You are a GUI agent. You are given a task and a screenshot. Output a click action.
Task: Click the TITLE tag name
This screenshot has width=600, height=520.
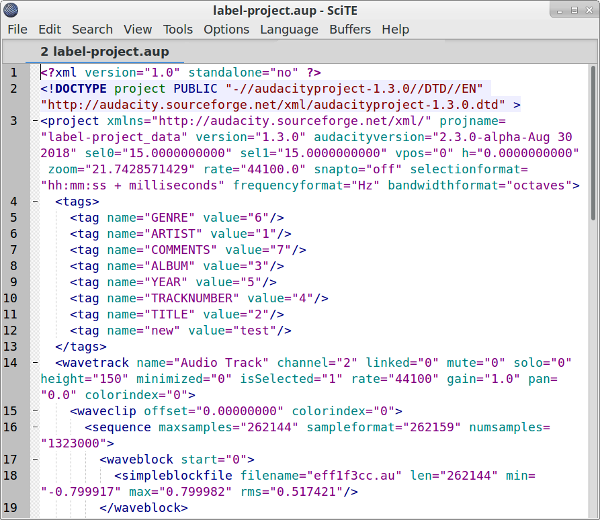(x=170, y=314)
